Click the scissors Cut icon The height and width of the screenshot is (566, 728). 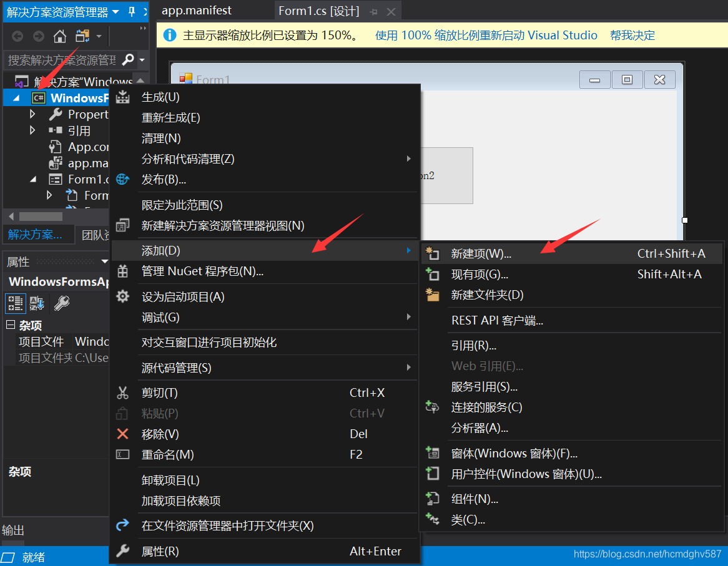click(x=122, y=393)
